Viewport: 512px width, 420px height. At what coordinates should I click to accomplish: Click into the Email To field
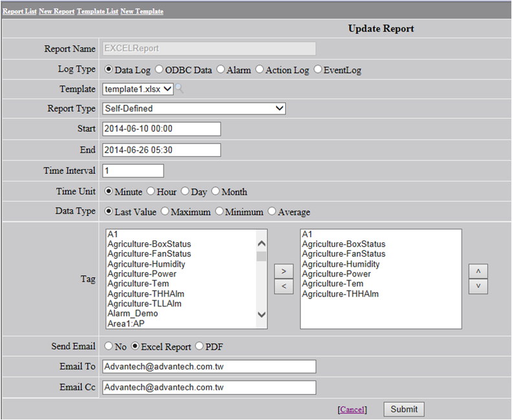pyautogui.click(x=209, y=367)
